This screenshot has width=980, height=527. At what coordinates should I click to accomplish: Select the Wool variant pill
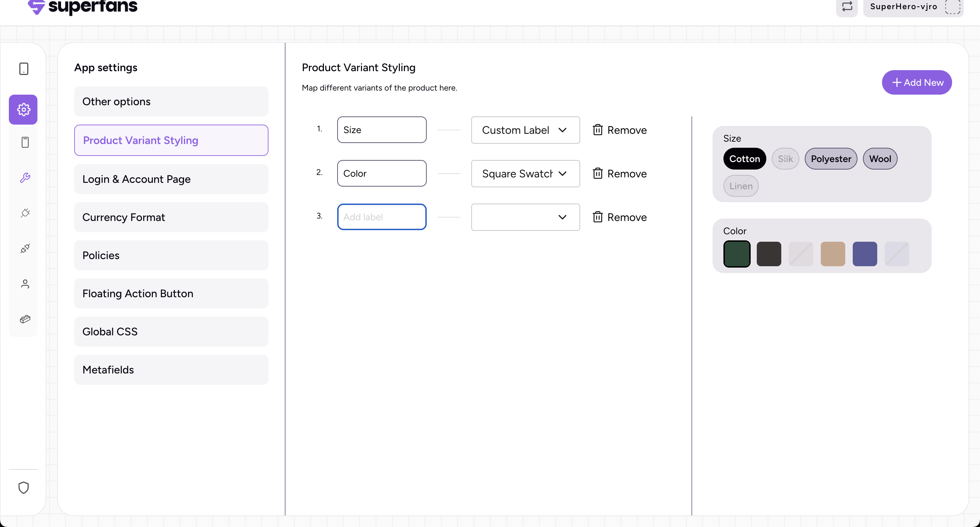click(880, 159)
